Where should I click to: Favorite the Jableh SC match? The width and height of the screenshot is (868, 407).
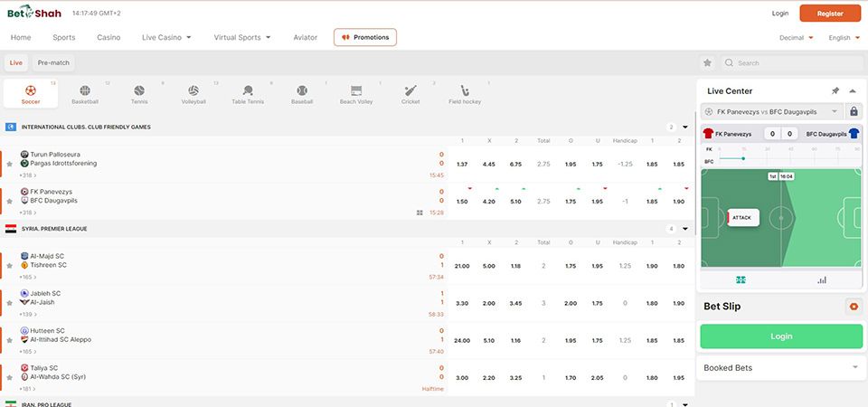(9, 303)
